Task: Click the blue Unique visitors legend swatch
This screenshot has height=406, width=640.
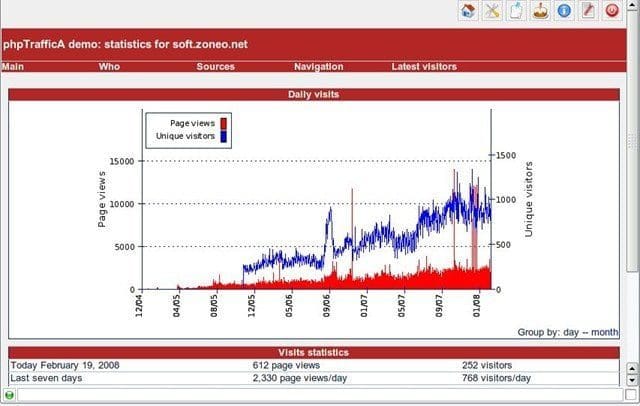Action: coord(224,135)
